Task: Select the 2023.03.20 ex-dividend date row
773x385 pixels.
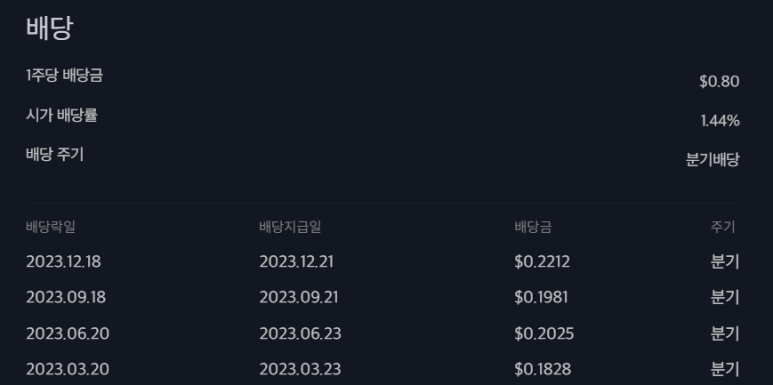Action: click(x=383, y=369)
